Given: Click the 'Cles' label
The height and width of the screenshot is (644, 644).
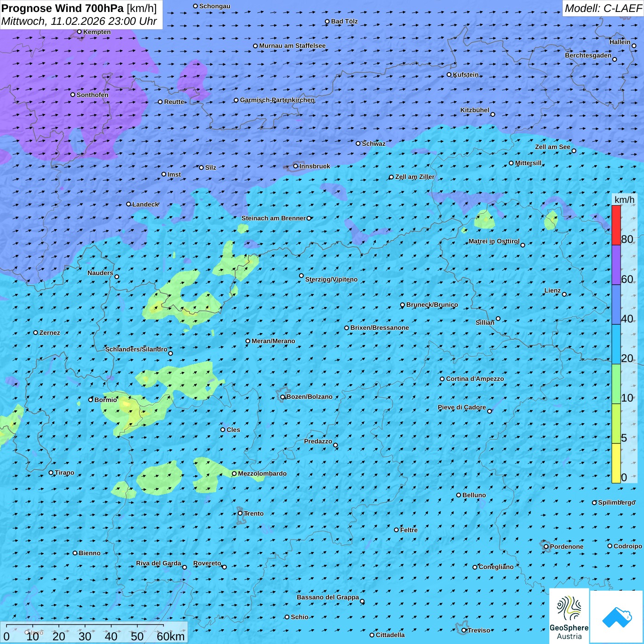Looking at the screenshot, I should (233, 430).
